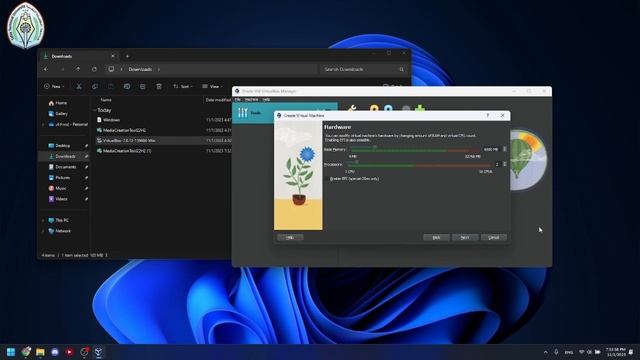Open the Sort dropdown in File Explorer

[182, 87]
